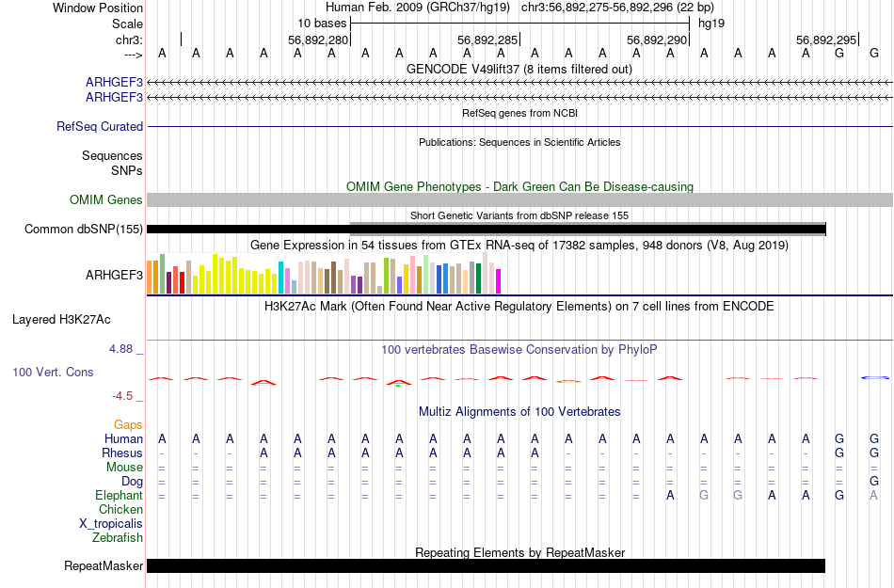Viewport: 894px width, 588px height.
Task: Click the cyan bar in GTEx chart
Action: coord(280,278)
